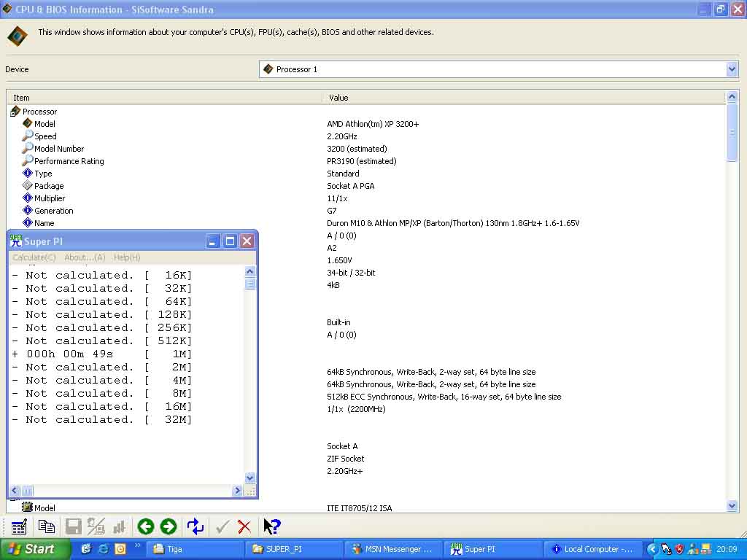Click the options table toolbar icon
Screen dimensions: 747x560
(x=18, y=526)
